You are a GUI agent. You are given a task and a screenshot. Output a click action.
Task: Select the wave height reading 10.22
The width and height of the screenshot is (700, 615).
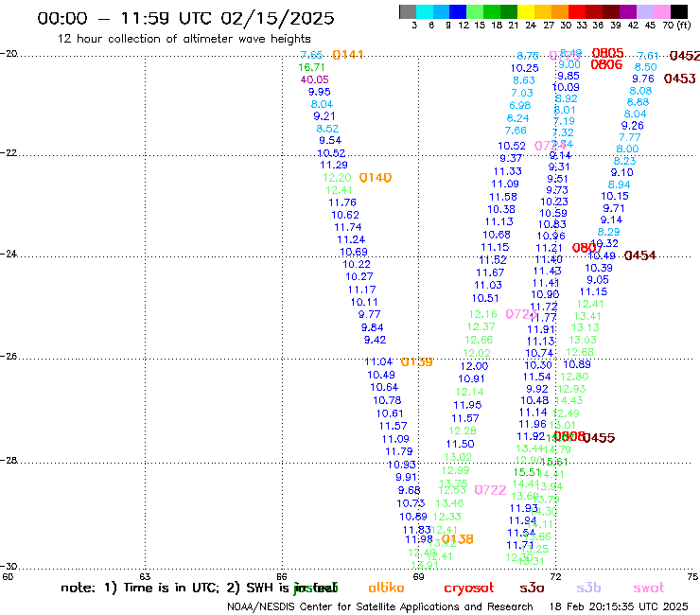357,264
